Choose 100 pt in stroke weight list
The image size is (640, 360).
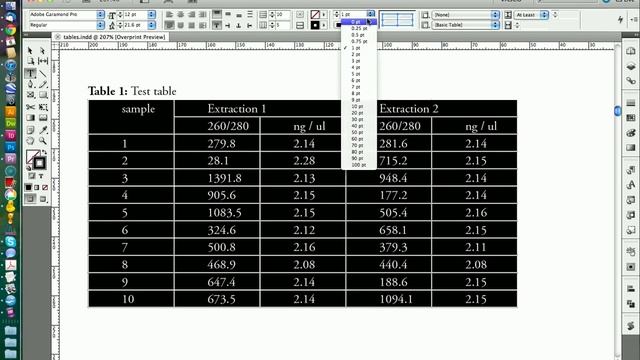pos(359,164)
